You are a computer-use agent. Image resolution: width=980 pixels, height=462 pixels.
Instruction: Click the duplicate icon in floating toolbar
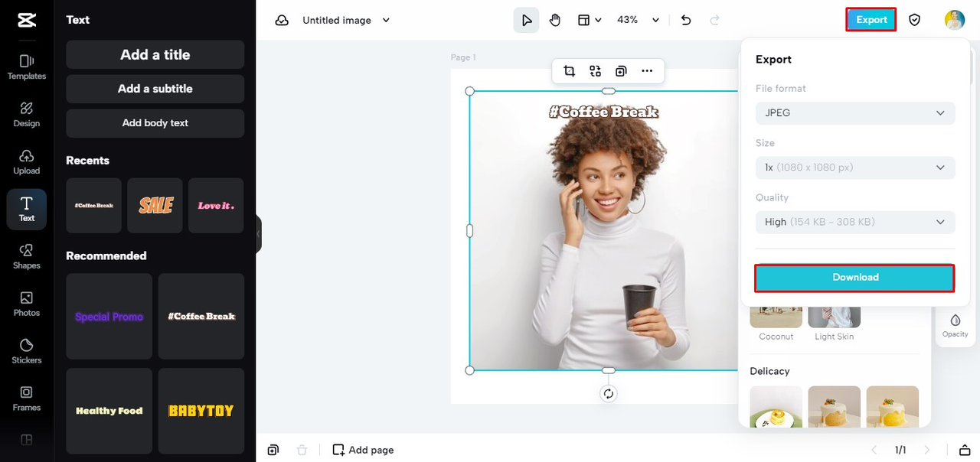[x=621, y=71]
